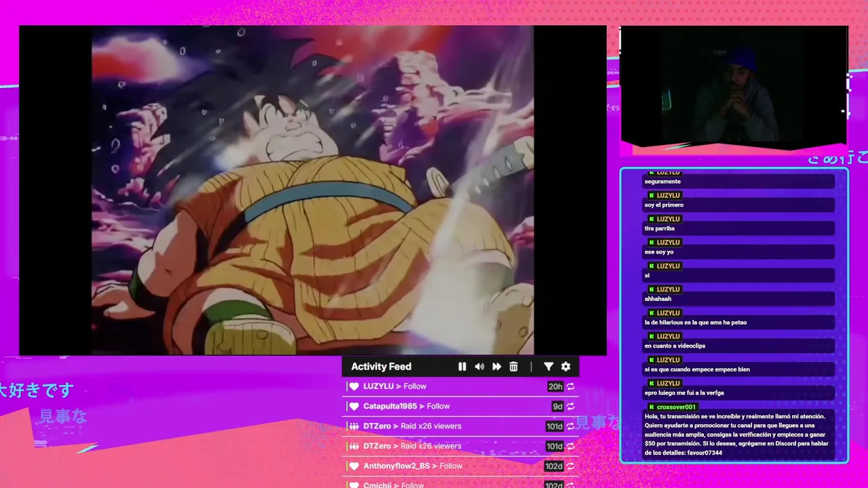Mute Activity Feed alert sounds
868x488 pixels.
click(x=479, y=367)
